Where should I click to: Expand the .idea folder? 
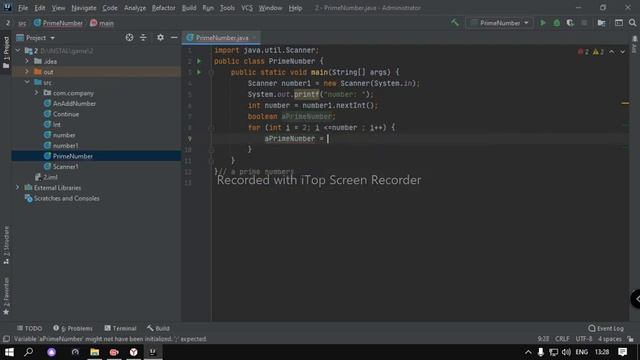[x=27, y=61]
